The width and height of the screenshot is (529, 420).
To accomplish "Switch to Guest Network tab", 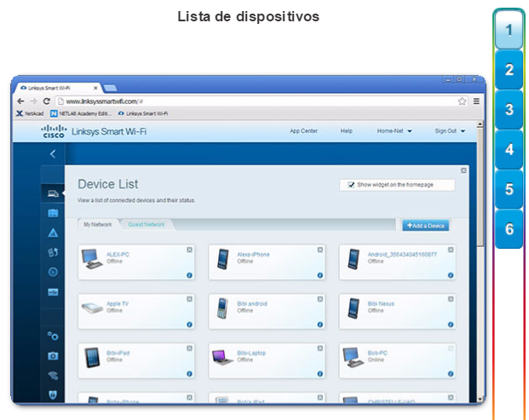I will [147, 225].
